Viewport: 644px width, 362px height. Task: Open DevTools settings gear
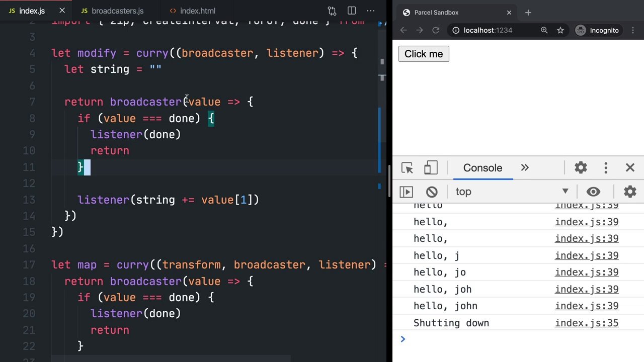(x=581, y=168)
